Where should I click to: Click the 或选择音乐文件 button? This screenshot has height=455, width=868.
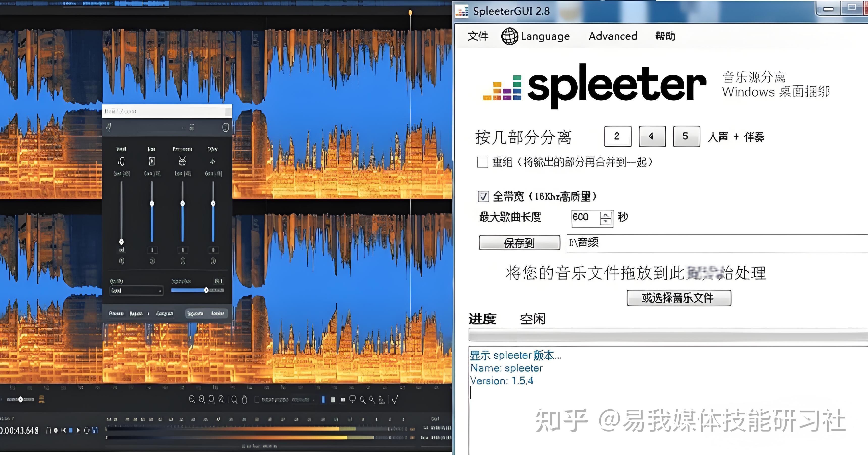pos(679,298)
